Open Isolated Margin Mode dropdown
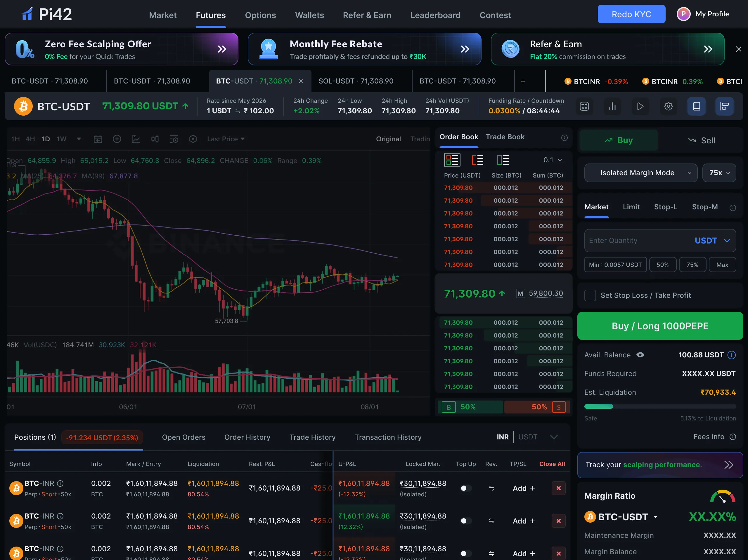This screenshot has width=748, height=560. point(640,173)
